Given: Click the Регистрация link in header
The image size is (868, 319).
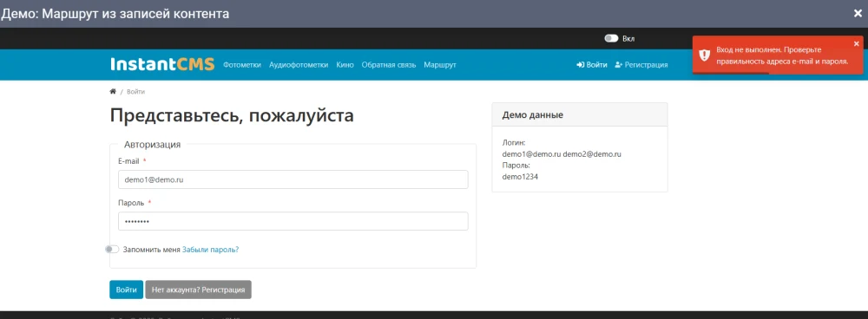Looking at the screenshot, I should click(x=641, y=65).
